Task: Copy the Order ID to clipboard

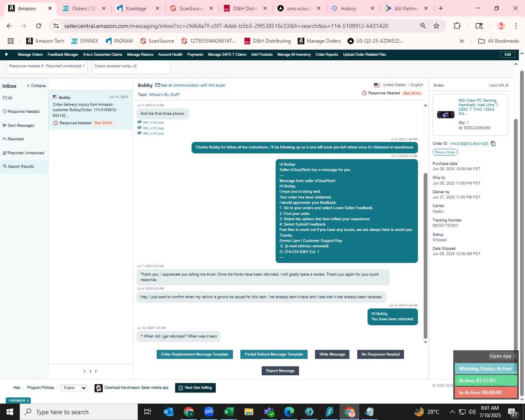Action: (493, 144)
